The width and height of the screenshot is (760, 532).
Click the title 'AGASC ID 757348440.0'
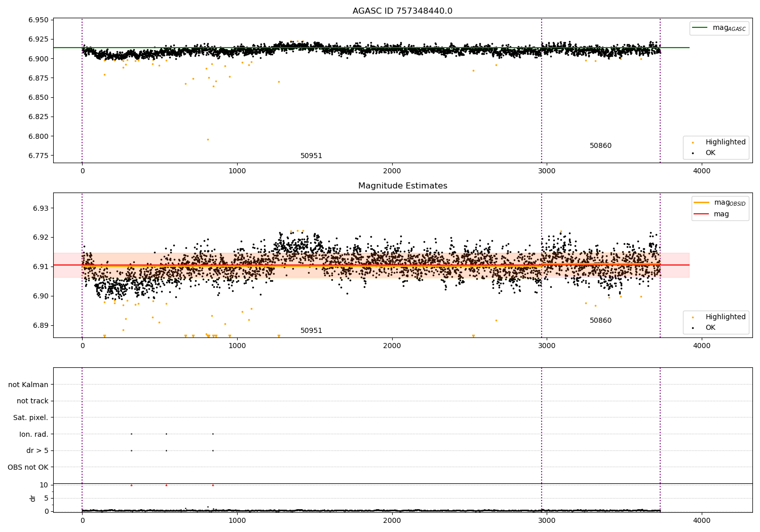point(402,11)
